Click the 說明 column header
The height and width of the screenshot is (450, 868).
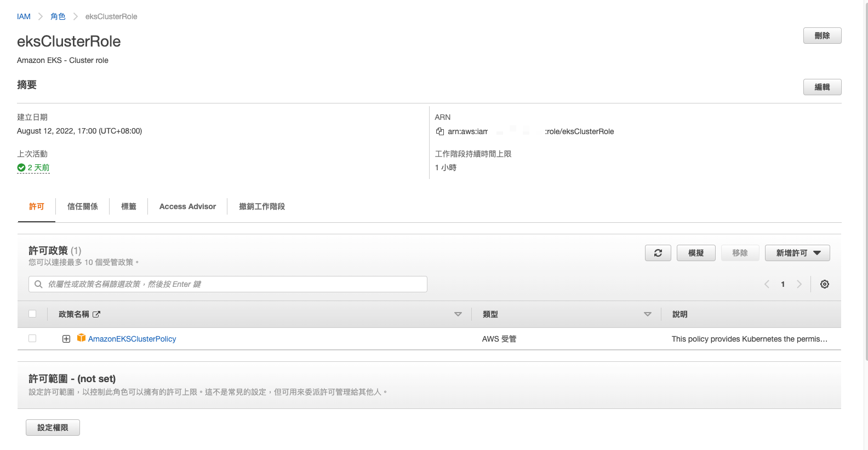pos(679,314)
